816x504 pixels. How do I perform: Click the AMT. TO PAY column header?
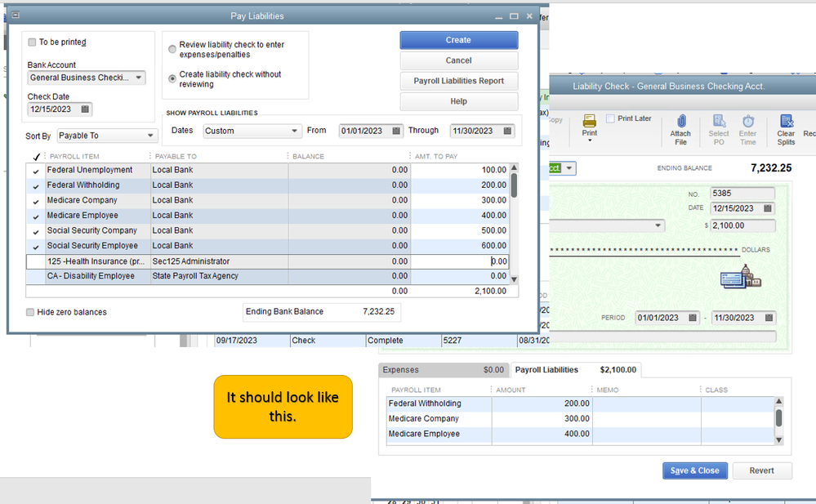tap(436, 156)
